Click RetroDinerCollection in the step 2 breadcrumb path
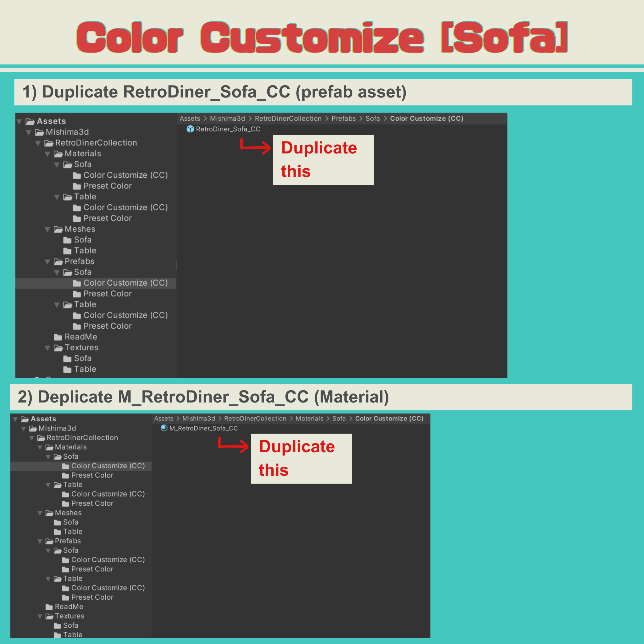Viewport: 644px width, 644px height. click(255, 419)
